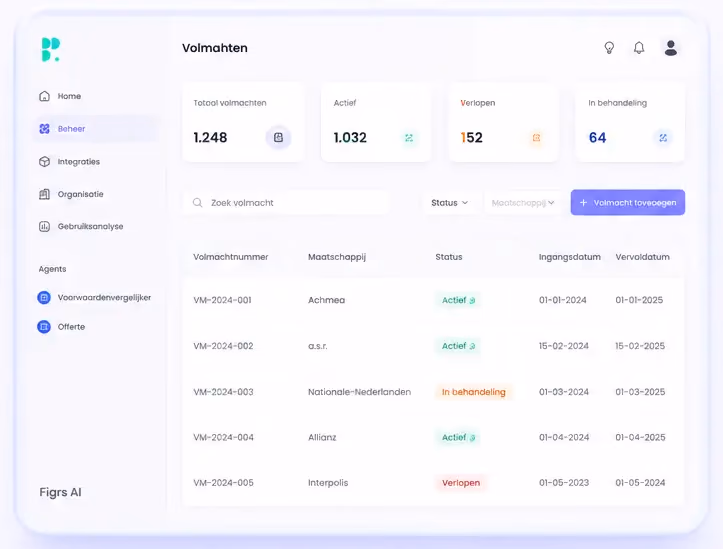Click the Voorwaardenvergelijker agent icon

coord(44,297)
